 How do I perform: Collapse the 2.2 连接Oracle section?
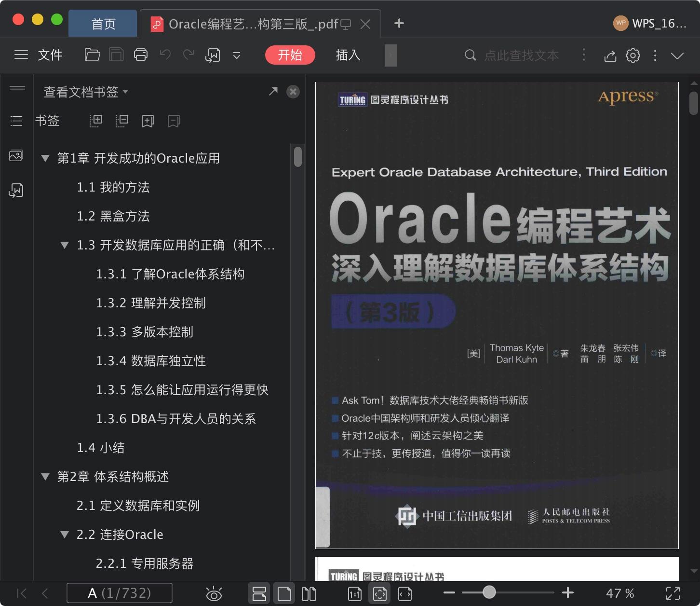click(x=64, y=535)
